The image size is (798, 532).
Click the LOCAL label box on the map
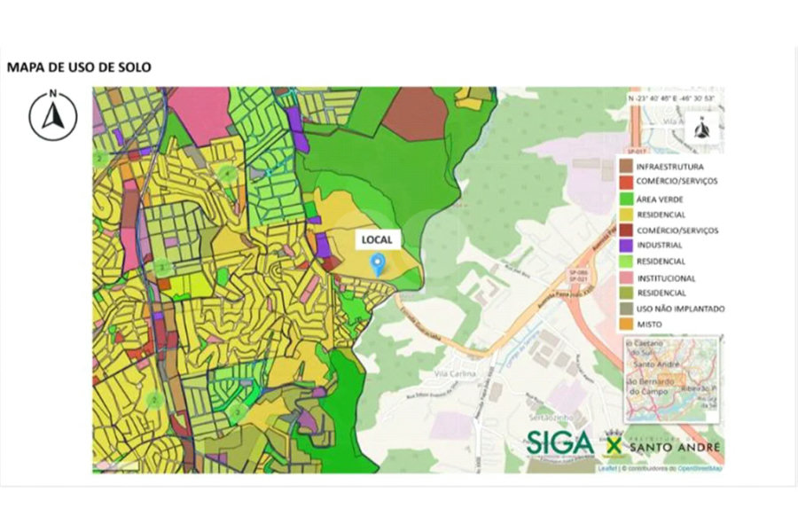(377, 239)
